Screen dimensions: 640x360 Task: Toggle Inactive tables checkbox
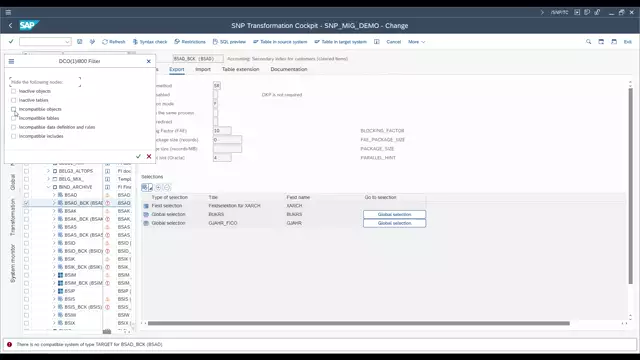tap(13, 100)
